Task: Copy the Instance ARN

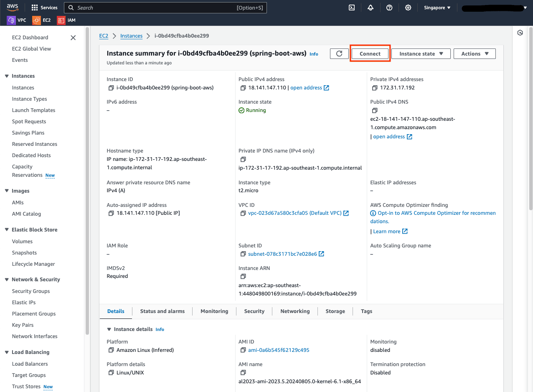Action: (x=243, y=277)
